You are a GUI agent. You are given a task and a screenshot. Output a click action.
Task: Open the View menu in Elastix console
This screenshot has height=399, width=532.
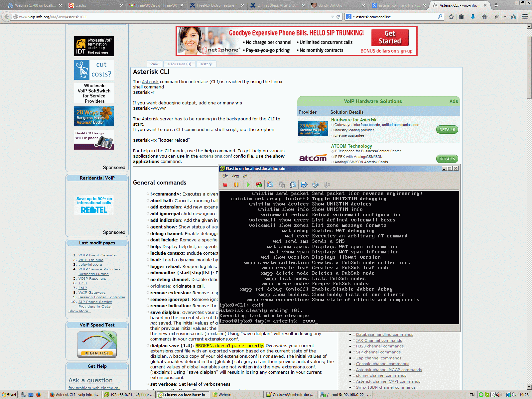[235, 176]
